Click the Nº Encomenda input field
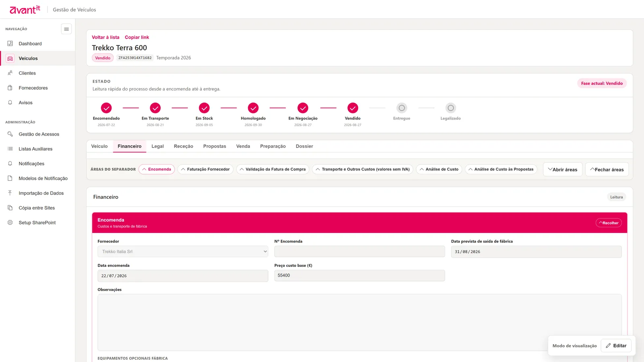The height and width of the screenshot is (362, 644). click(360, 251)
